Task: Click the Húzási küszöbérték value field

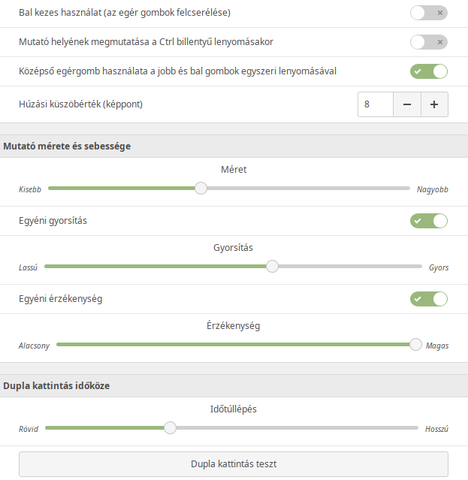Action: [376, 104]
